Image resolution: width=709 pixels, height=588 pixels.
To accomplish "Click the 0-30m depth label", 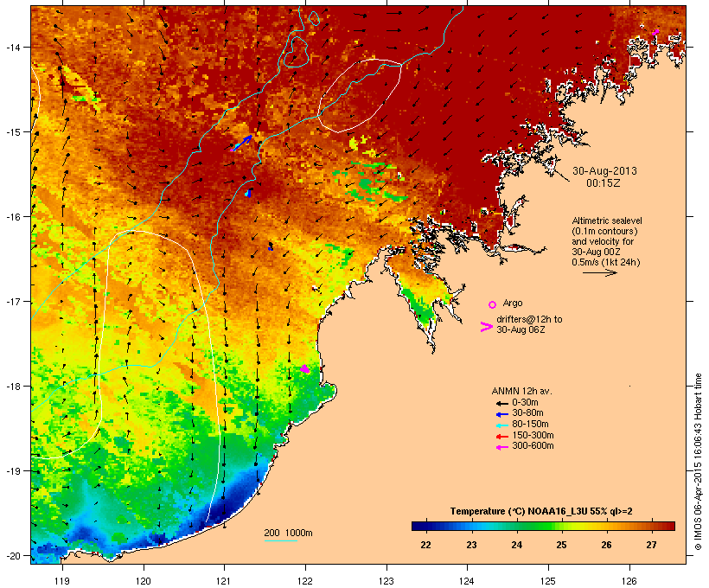I will [525, 403].
